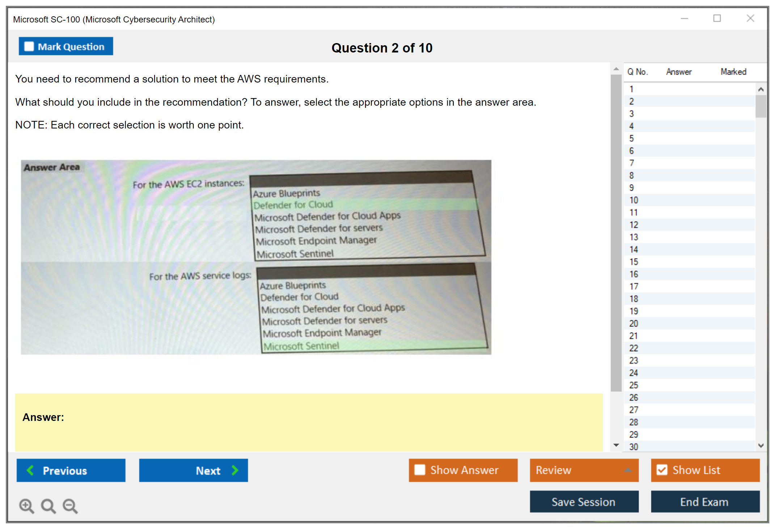Click the Answer column header
The width and height of the screenshot is (778, 532).
[678, 72]
